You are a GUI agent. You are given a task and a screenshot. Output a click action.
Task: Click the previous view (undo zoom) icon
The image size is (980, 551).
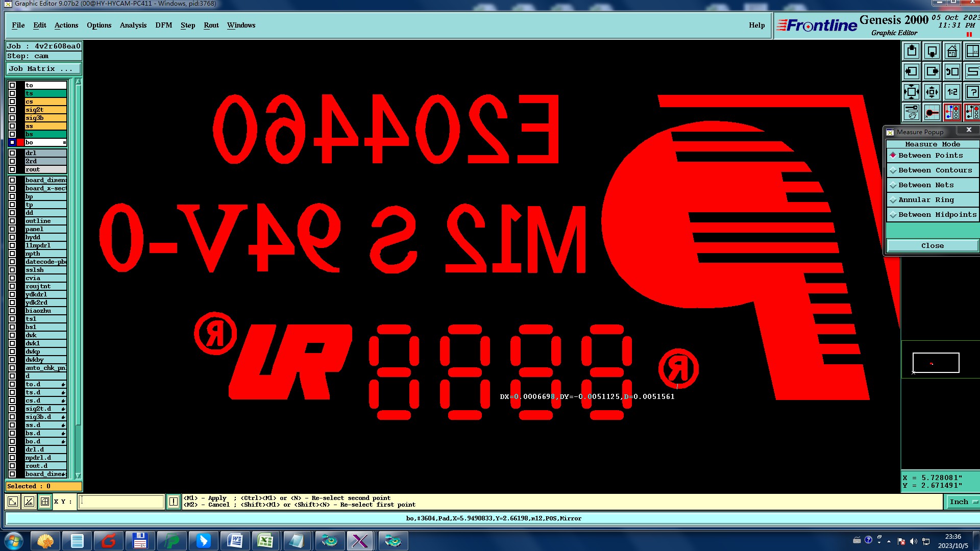click(952, 72)
